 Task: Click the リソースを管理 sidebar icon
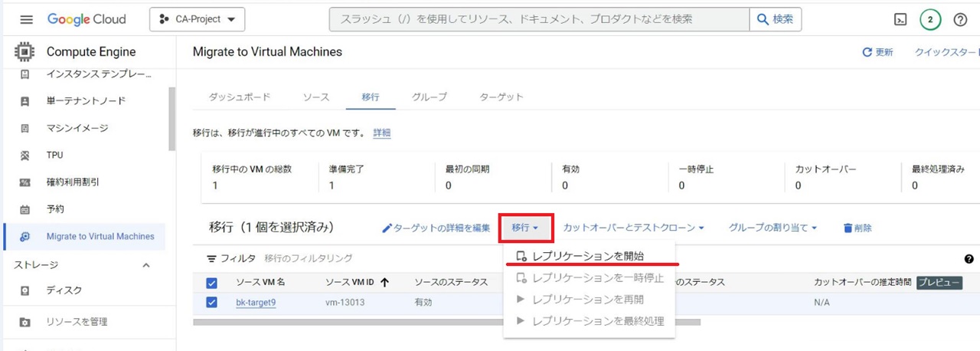click(x=24, y=322)
